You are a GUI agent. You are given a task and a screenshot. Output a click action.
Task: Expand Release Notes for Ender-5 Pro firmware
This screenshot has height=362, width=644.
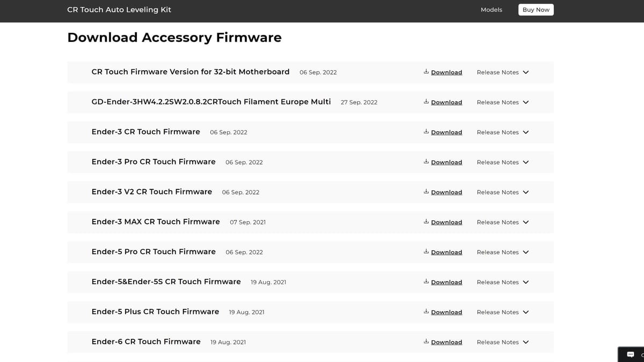pos(503,252)
